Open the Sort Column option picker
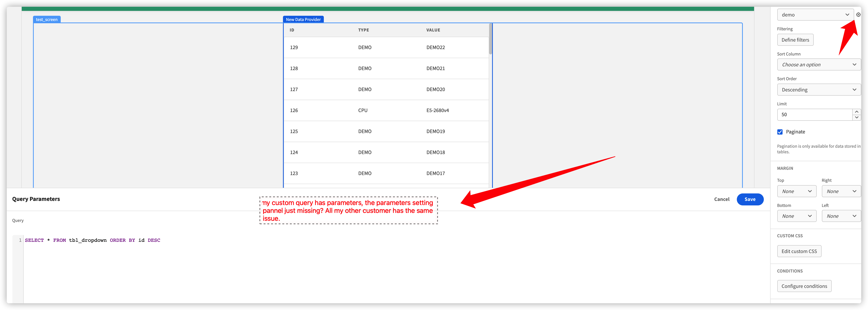 [819, 64]
